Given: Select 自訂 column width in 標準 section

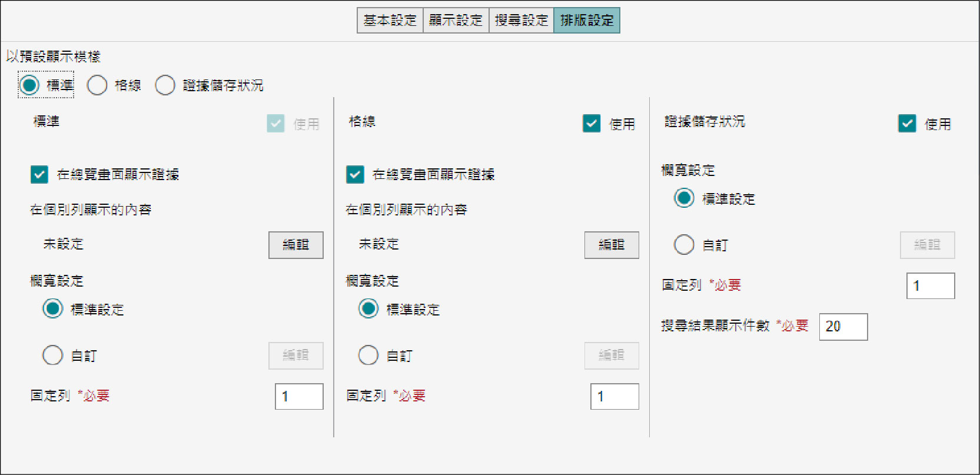Looking at the screenshot, I should coord(53,356).
